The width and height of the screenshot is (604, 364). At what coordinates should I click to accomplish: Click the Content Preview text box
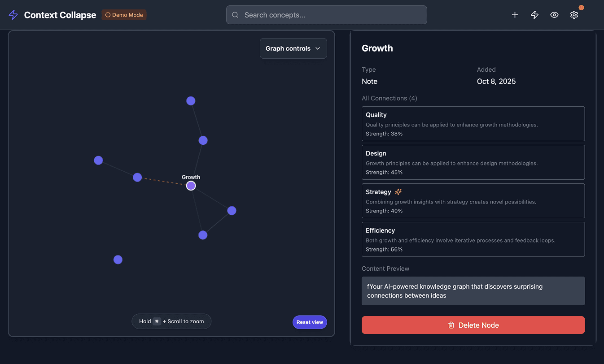tap(473, 291)
